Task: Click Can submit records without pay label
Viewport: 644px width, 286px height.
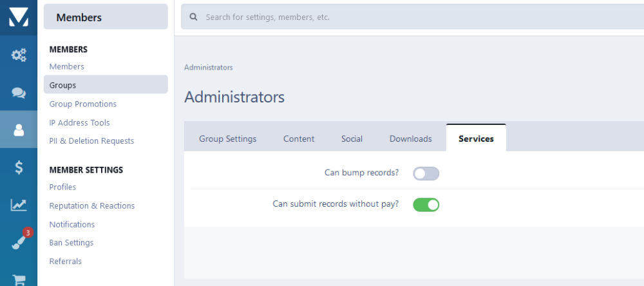Action: point(336,204)
